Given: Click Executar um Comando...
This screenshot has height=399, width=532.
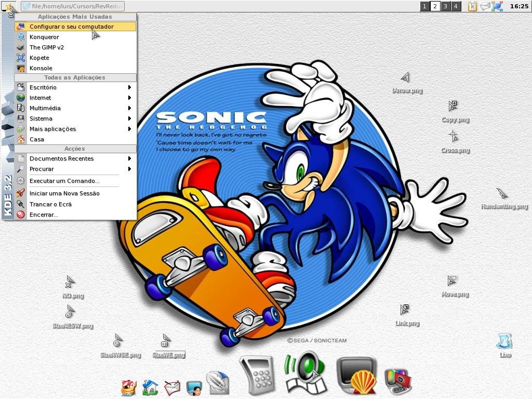Looking at the screenshot, I should point(75,181).
